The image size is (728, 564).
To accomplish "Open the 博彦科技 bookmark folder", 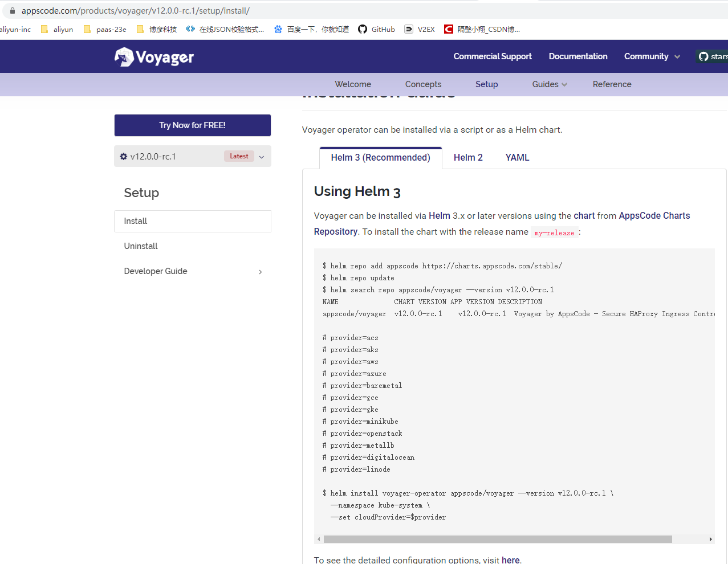I will pos(157,29).
